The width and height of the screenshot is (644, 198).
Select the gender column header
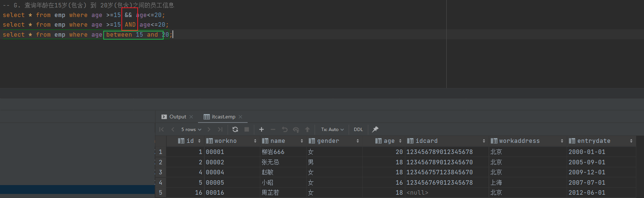click(334, 141)
